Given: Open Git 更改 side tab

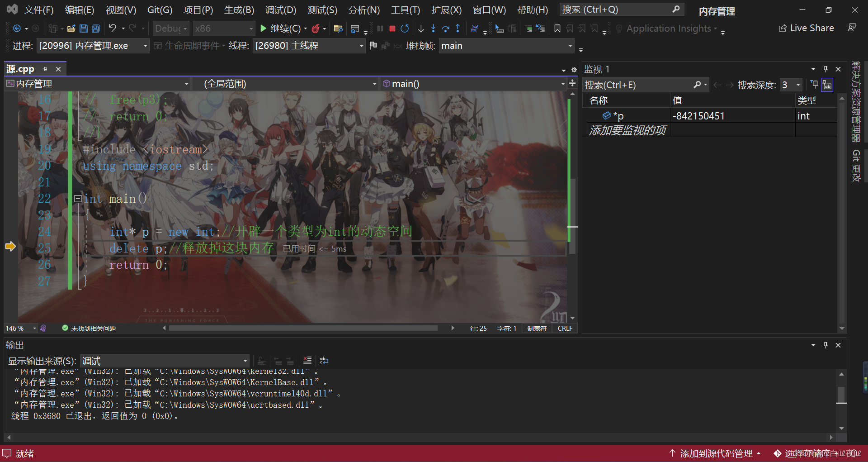Looking at the screenshot, I should [x=856, y=166].
